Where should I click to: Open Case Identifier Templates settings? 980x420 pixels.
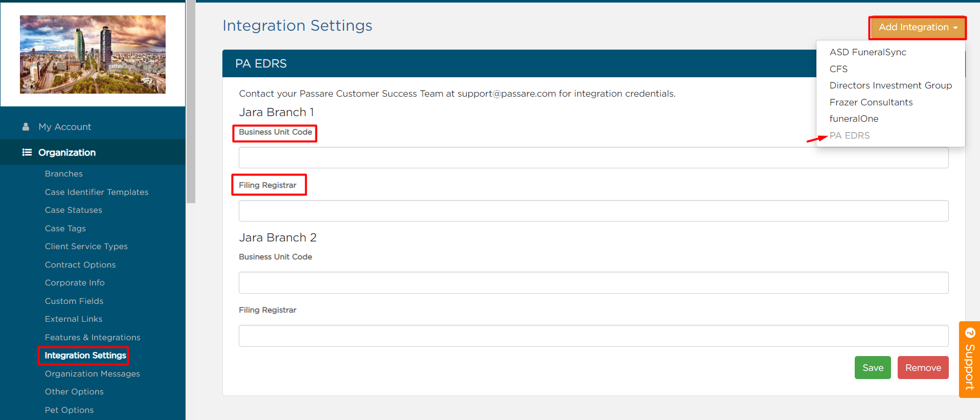pos(97,192)
